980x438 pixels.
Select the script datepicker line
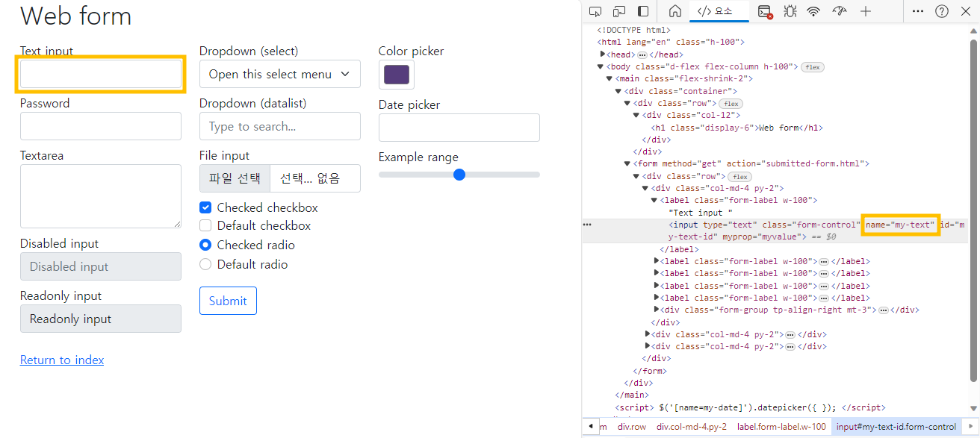750,407
